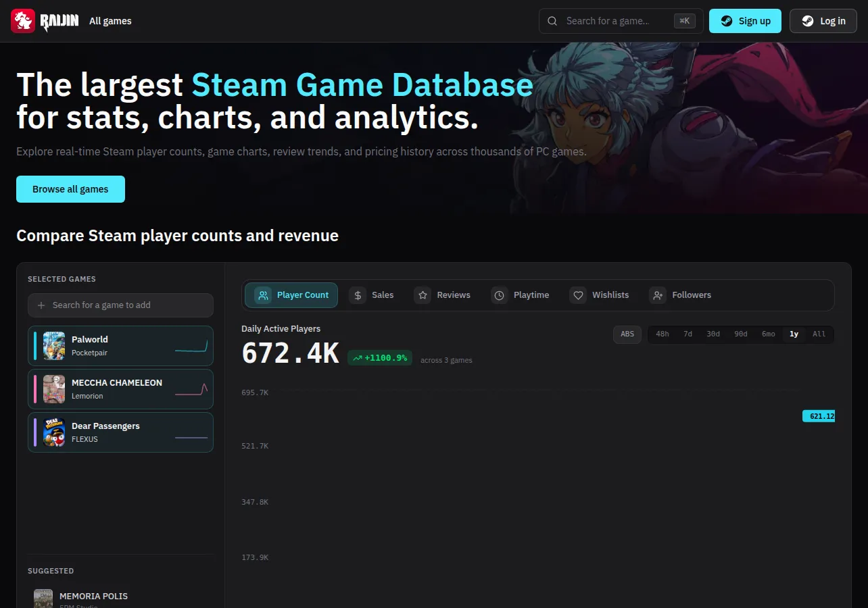
Task: Click the Lemorion developer name
Action: (x=87, y=396)
